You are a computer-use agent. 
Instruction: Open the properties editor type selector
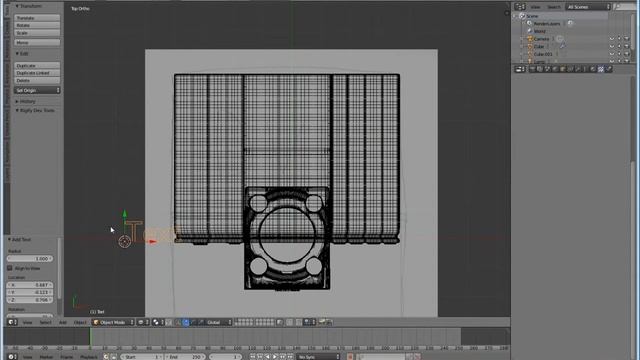(520, 69)
